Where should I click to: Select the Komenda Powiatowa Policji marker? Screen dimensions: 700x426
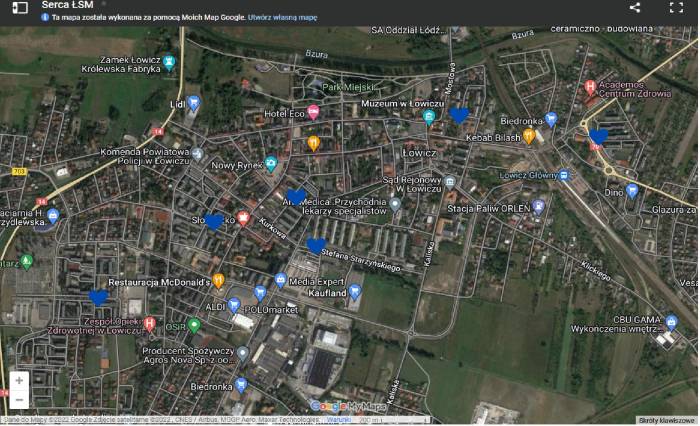tap(197, 155)
